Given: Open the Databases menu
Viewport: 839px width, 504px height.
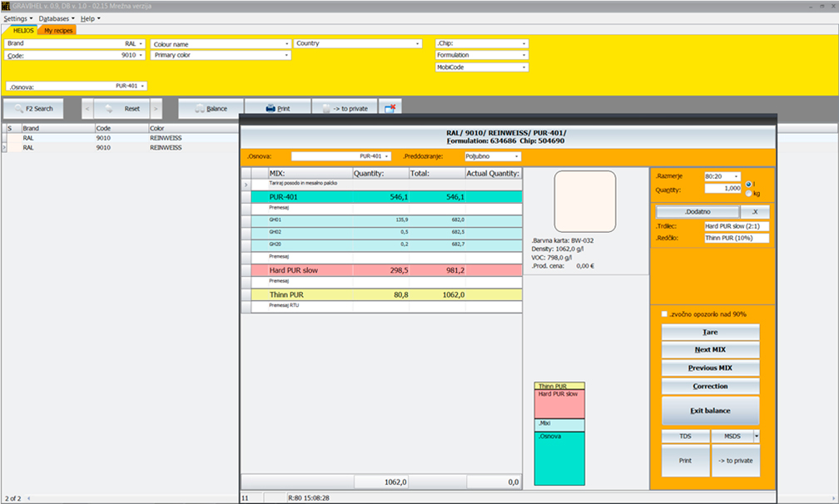Looking at the screenshot, I should point(57,18).
